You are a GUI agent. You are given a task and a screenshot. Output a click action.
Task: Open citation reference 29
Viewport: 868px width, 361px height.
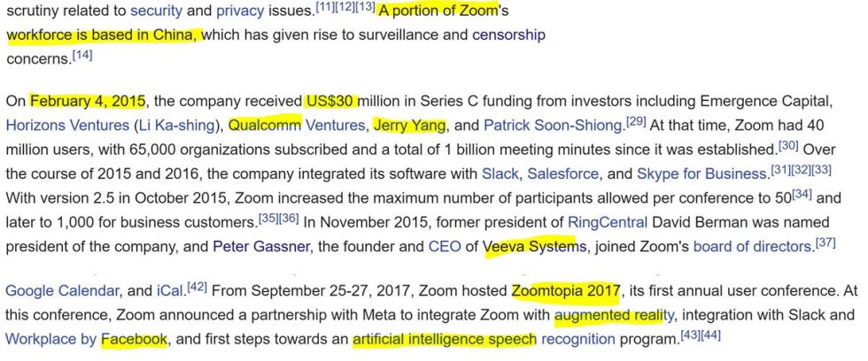pyautogui.click(x=636, y=122)
